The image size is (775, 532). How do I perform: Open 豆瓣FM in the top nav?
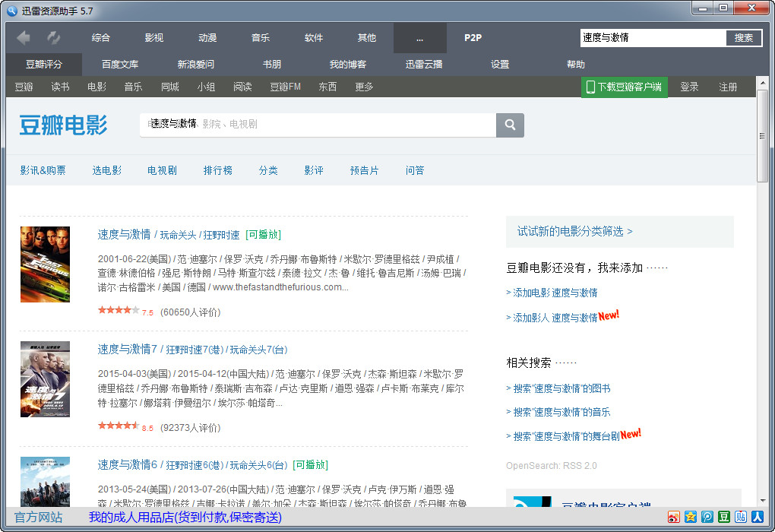pos(285,87)
